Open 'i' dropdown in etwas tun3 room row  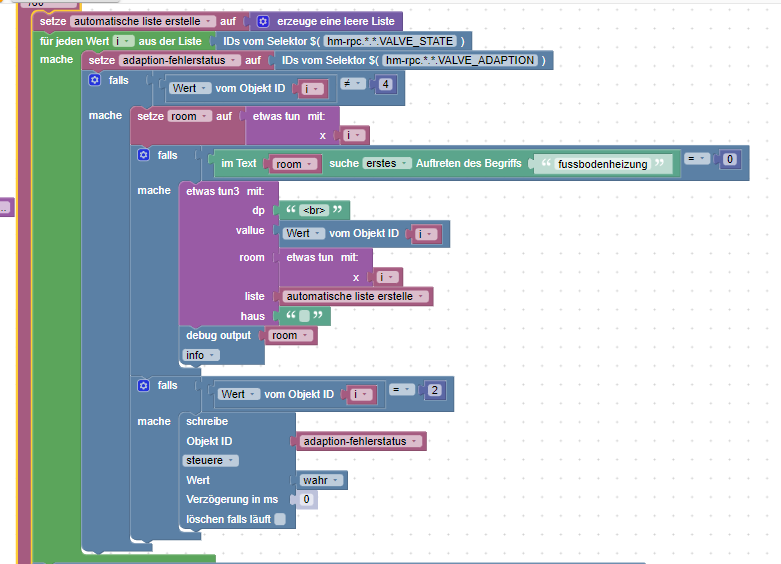coord(388,277)
